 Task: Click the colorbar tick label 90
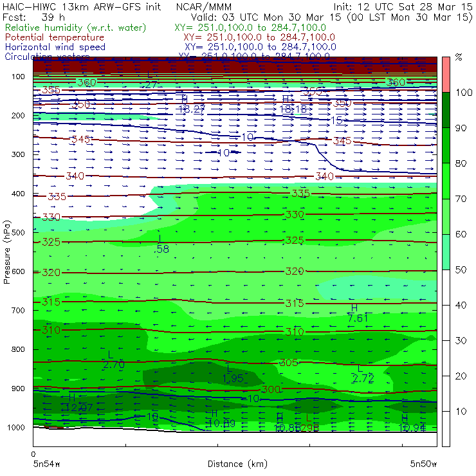461,128
